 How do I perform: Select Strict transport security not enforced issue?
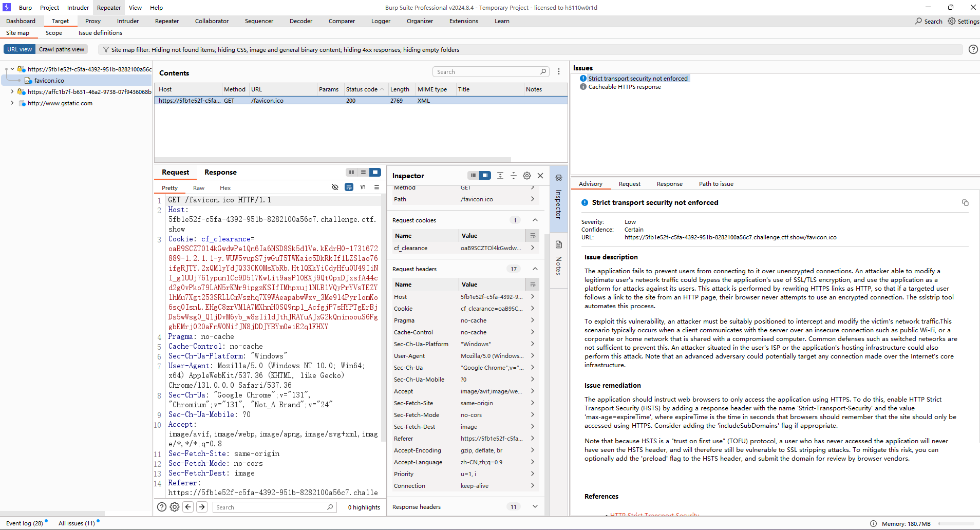(637, 79)
